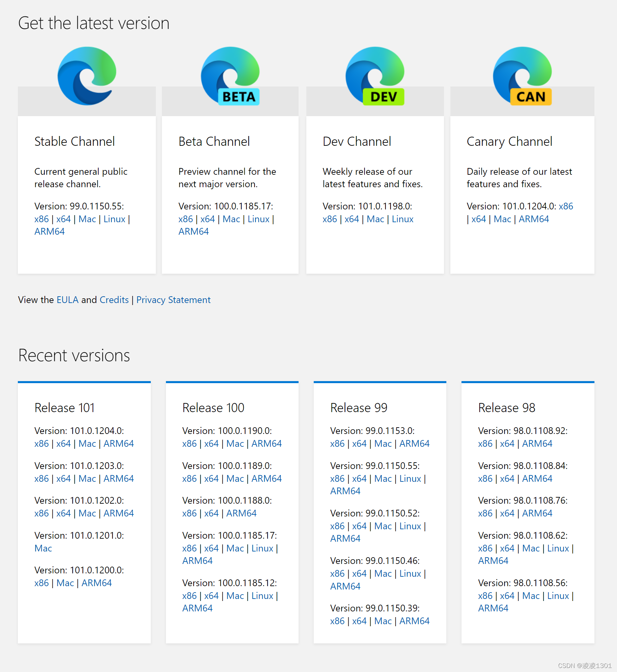This screenshot has width=617, height=672.
Task: Download ARM64 for version 98.0.1108.56
Action: [x=493, y=608]
